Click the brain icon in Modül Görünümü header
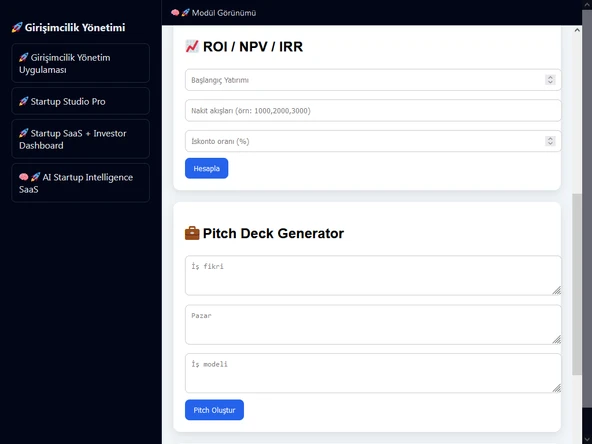This screenshot has height=444, width=592. tap(175, 13)
